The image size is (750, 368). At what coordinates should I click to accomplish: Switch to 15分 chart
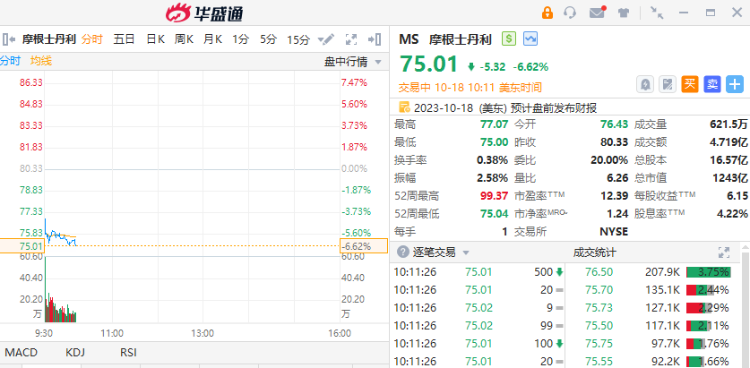[298, 39]
